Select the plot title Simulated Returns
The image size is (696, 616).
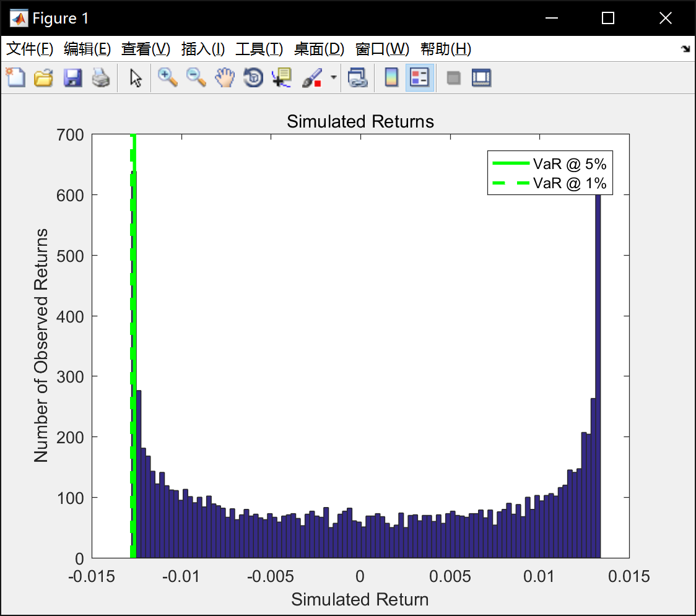360,121
